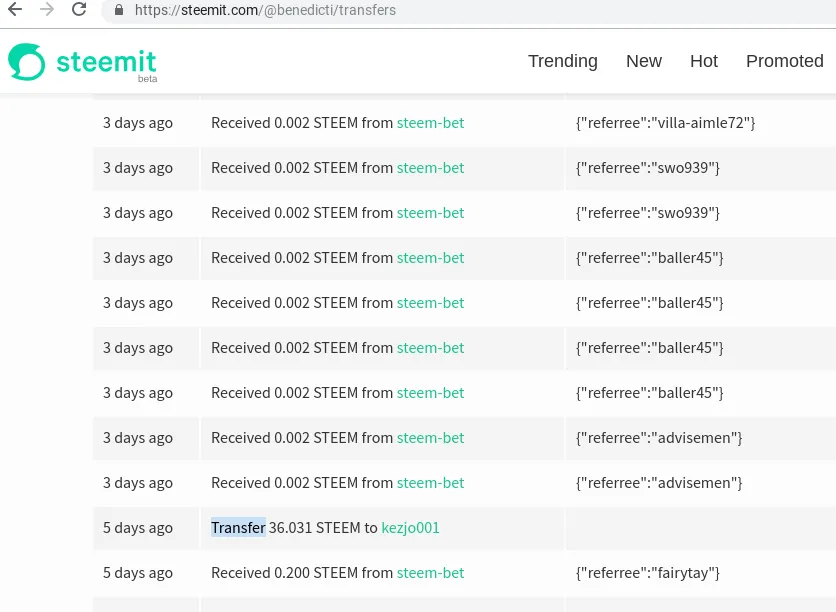Click steem-bet link in first swo939 row
Image resolution: width=836 pixels, height=612 pixels.
[430, 168]
